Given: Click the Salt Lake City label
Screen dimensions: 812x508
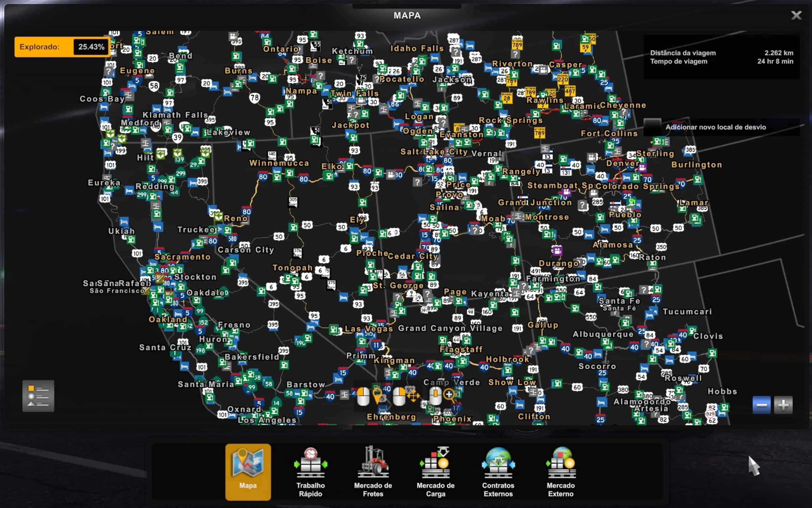Looking at the screenshot, I should (434, 152).
